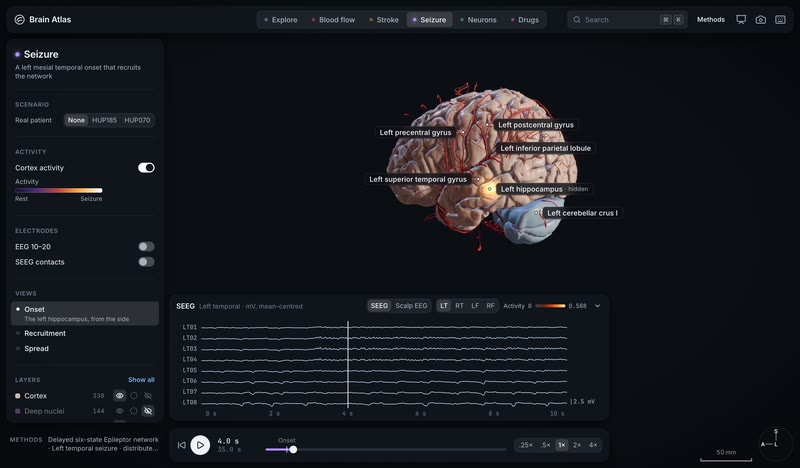Click in the Search input field
Image resolution: width=800 pixels, height=468 pixels.
[x=627, y=19]
